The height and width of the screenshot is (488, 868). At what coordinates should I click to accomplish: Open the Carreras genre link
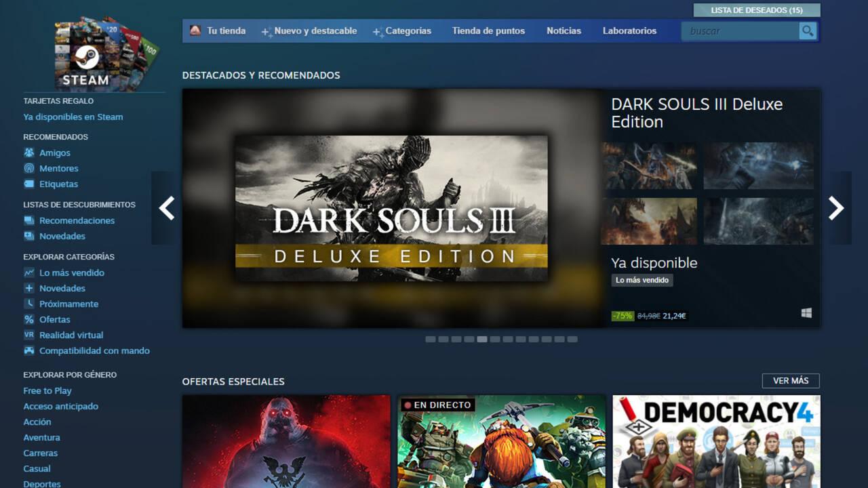point(41,453)
